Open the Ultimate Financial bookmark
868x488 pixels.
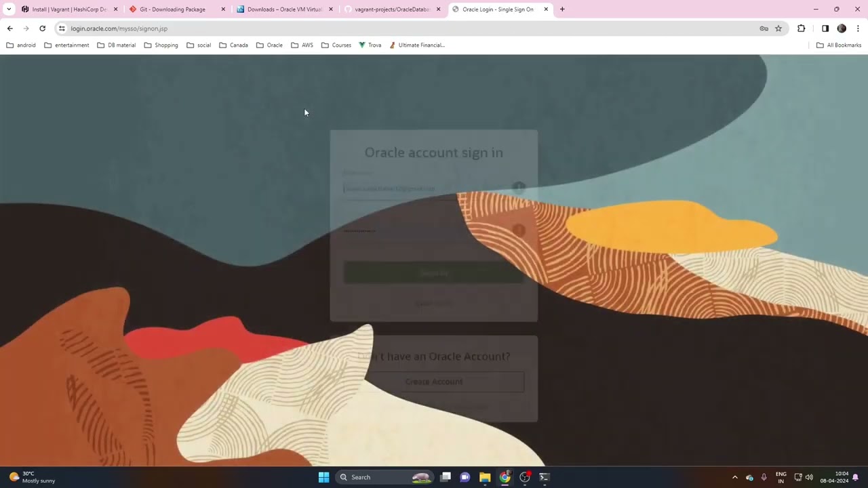pyautogui.click(x=417, y=45)
